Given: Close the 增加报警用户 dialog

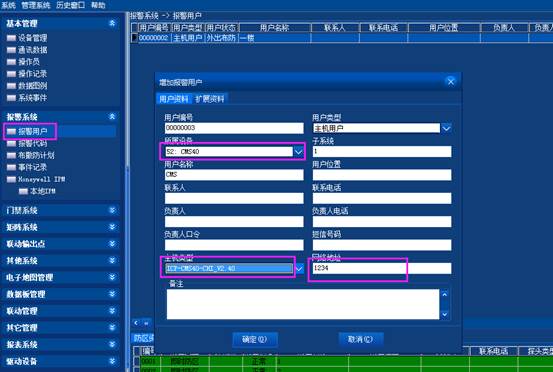Looking at the screenshot, I should (x=451, y=82).
